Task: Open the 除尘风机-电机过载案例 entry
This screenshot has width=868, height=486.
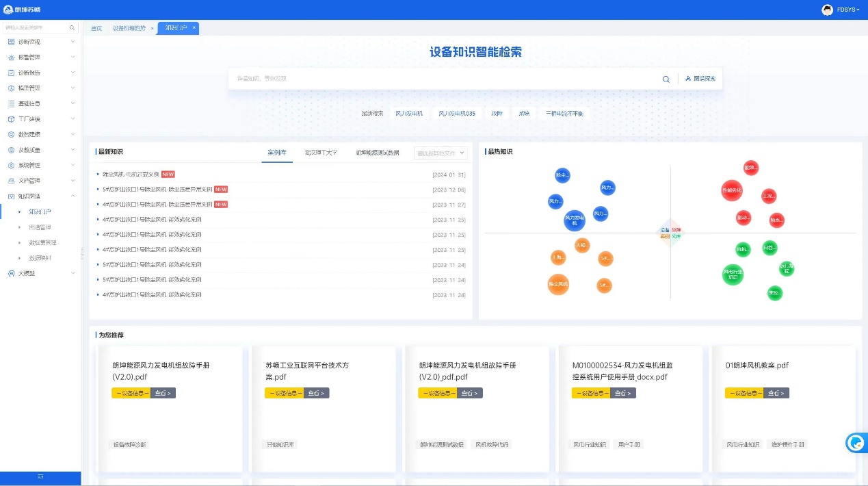Action: (131, 175)
